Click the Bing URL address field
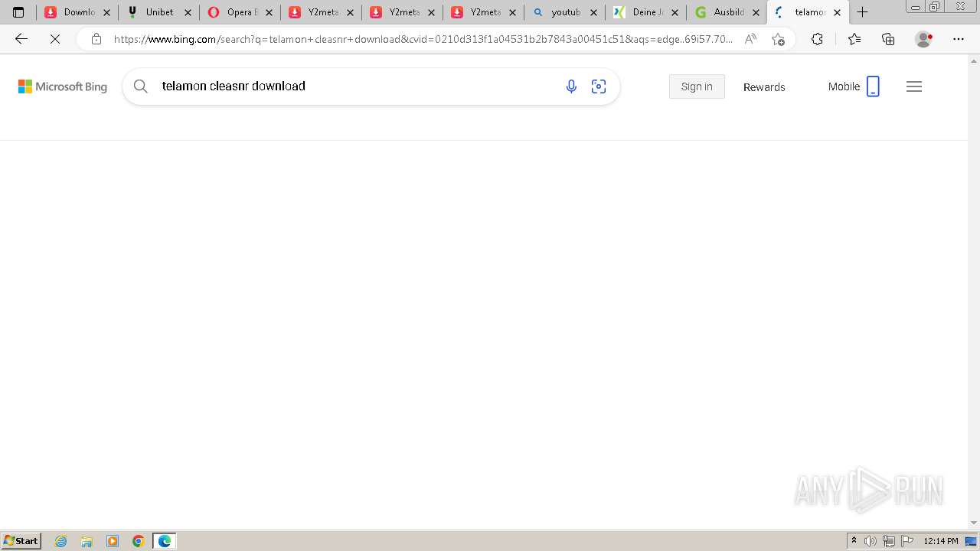This screenshot has width=980, height=551. click(423, 39)
